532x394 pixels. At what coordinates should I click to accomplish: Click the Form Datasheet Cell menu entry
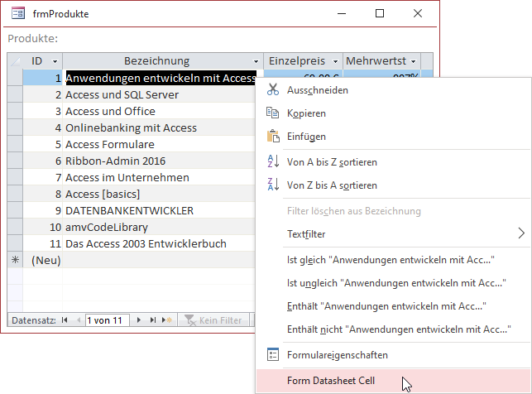(x=394, y=381)
